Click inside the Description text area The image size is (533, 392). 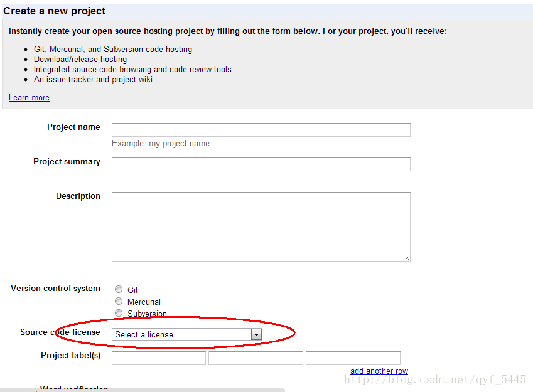click(261, 226)
